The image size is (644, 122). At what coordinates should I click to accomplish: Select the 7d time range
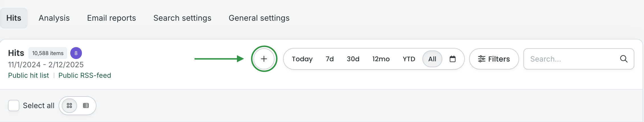(330, 59)
